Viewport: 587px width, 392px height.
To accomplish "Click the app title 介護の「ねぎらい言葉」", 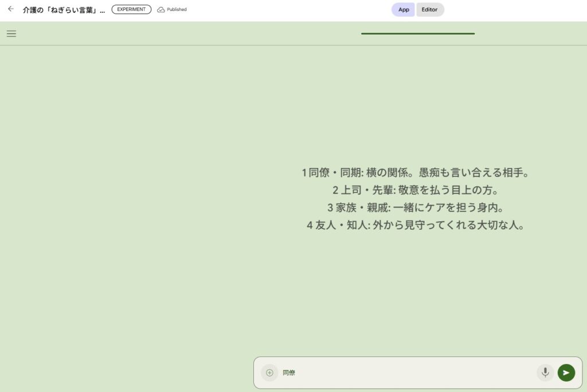I will tap(64, 10).
